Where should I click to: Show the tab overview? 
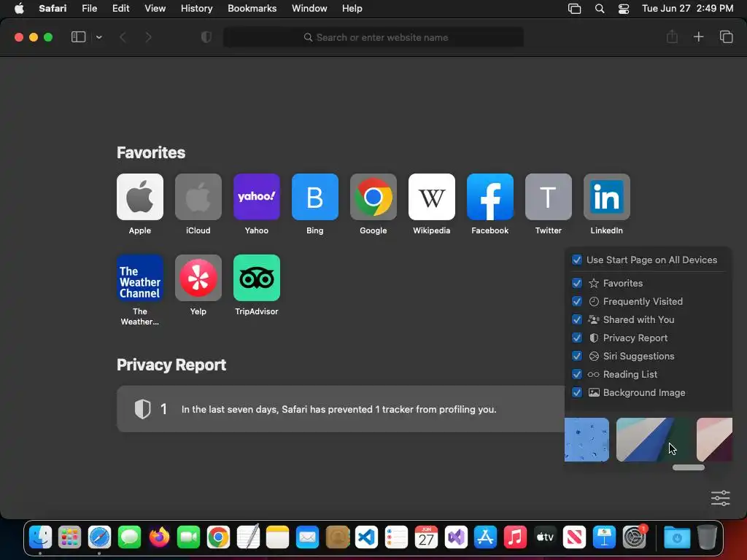[x=726, y=36]
